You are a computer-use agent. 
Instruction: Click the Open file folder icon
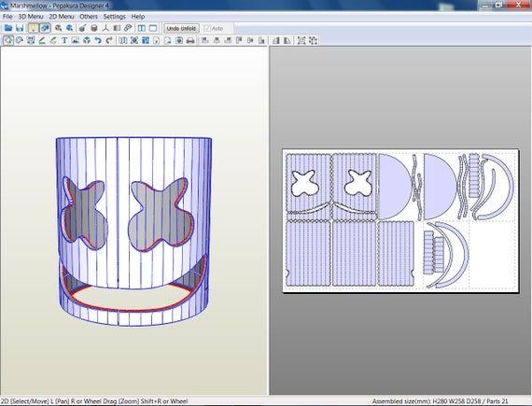[8, 28]
